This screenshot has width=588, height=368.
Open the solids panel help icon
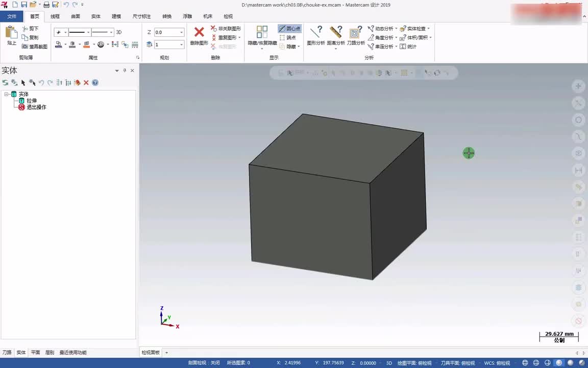click(x=95, y=83)
